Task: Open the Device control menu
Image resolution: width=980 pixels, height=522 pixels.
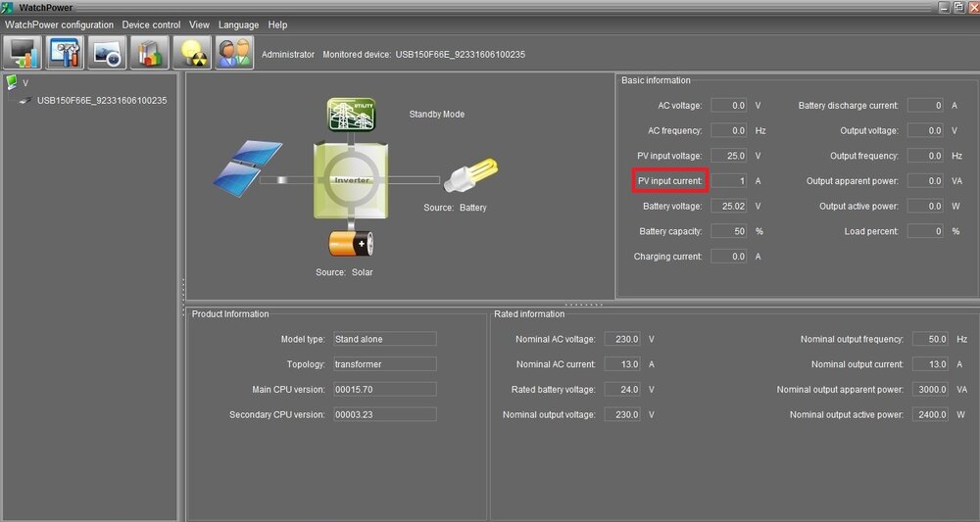Action: 151,24
